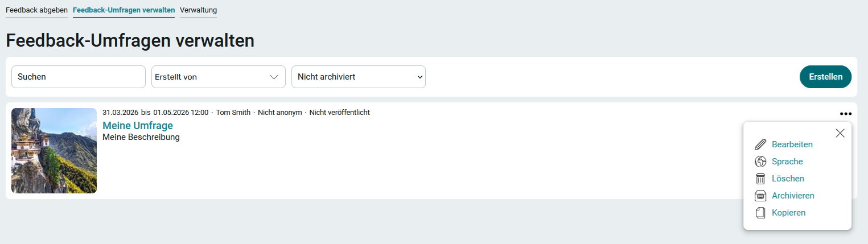Select Archivieren in the context menu
Viewport: 868px width, 244px height.
click(x=793, y=196)
